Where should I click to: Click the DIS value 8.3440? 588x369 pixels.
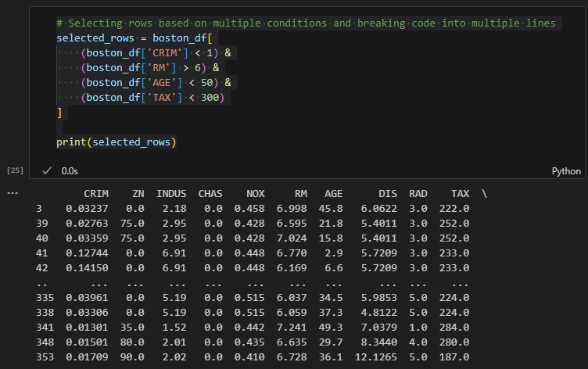click(x=379, y=342)
